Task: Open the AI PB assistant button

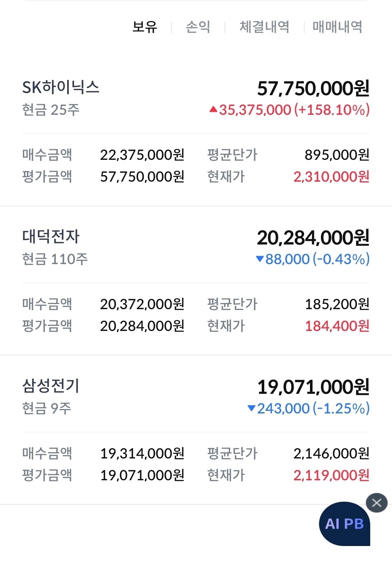Action: 344,523
